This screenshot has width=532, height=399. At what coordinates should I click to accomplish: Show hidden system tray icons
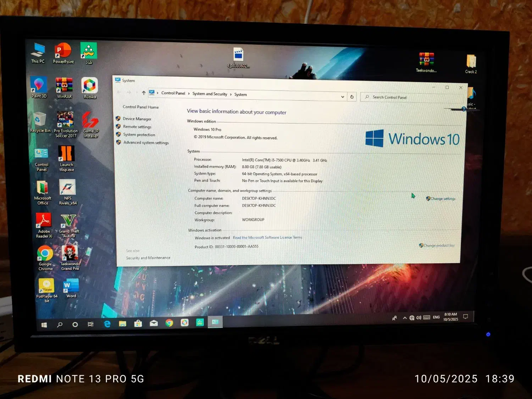[405, 318]
